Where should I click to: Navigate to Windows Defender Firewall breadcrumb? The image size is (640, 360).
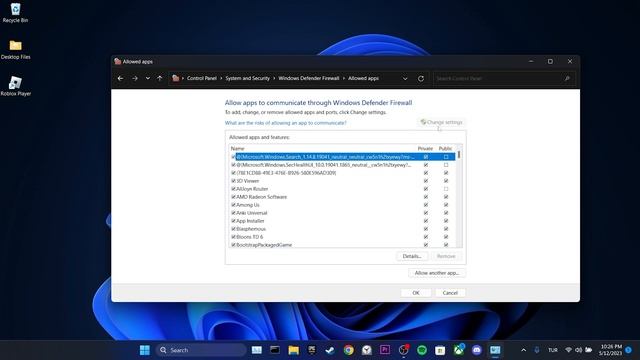pyautogui.click(x=309, y=78)
